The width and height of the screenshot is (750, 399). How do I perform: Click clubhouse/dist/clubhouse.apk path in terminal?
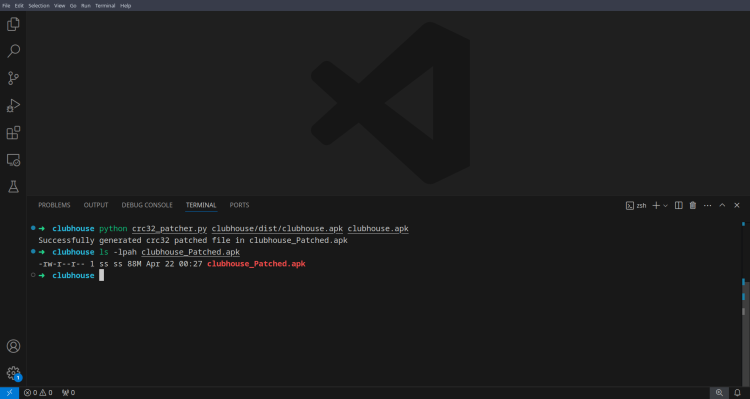pyautogui.click(x=277, y=229)
